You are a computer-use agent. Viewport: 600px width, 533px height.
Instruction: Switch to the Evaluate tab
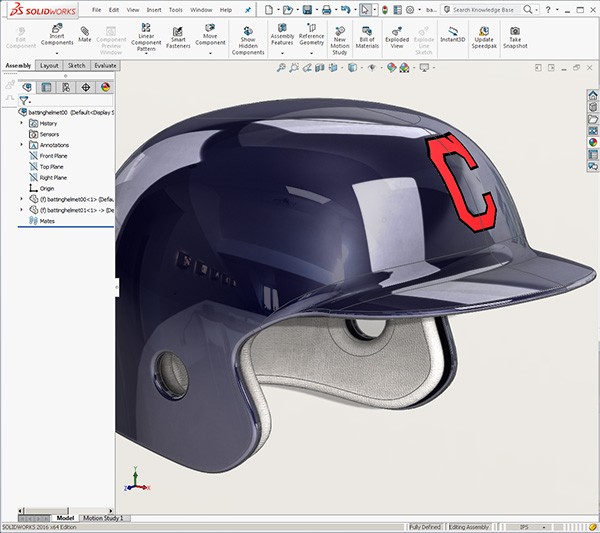click(105, 65)
